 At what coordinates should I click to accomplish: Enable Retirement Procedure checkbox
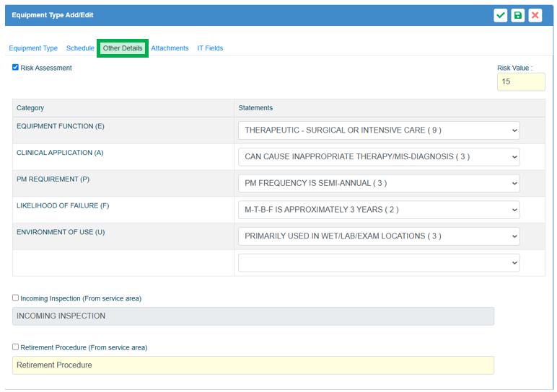16,347
